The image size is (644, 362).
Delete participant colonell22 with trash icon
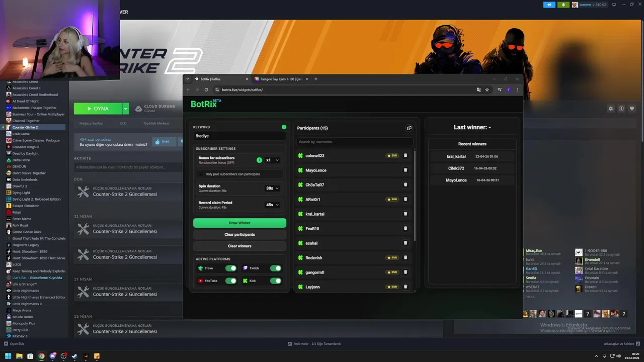(x=406, y=156)
